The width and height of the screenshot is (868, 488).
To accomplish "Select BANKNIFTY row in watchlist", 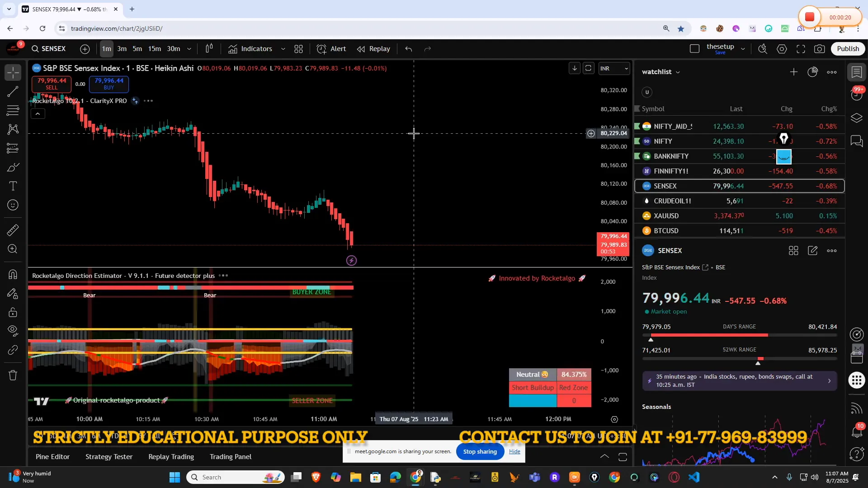I will coord(740,156).
